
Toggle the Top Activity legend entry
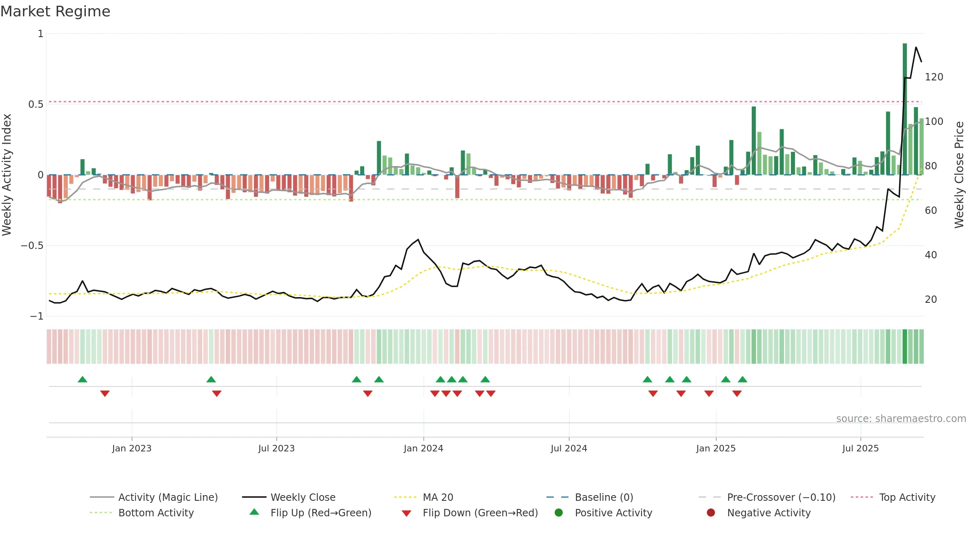point(893,497)
